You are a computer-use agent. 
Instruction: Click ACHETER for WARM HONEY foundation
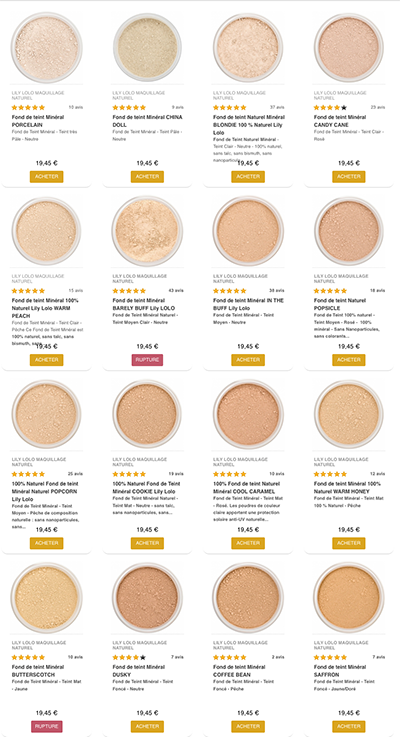349,543
